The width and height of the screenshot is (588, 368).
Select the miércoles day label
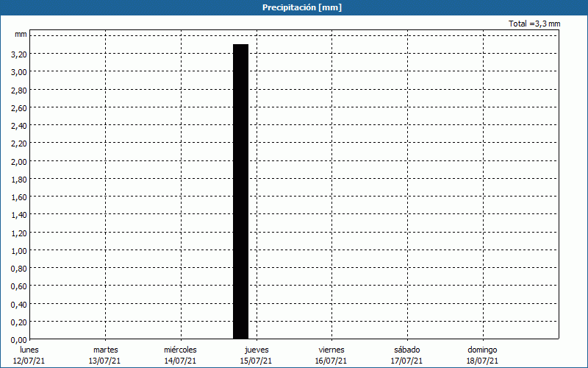180,350
